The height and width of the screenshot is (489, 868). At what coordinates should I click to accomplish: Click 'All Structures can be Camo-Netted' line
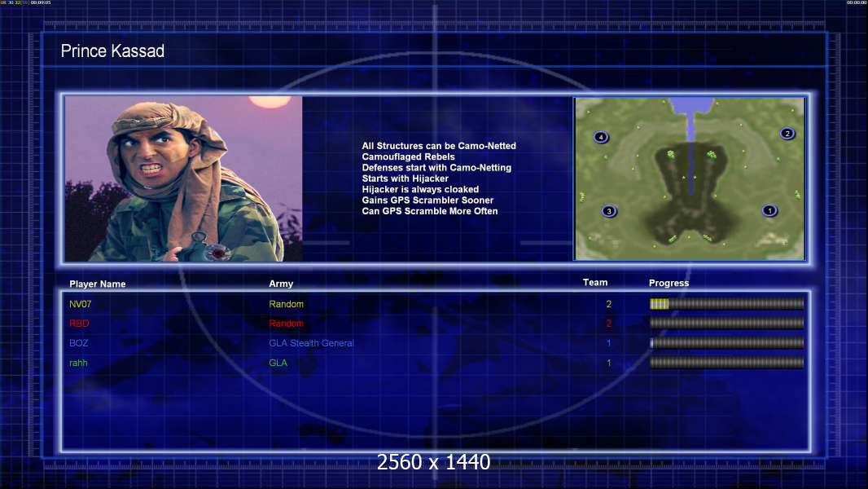coord(439,146)
